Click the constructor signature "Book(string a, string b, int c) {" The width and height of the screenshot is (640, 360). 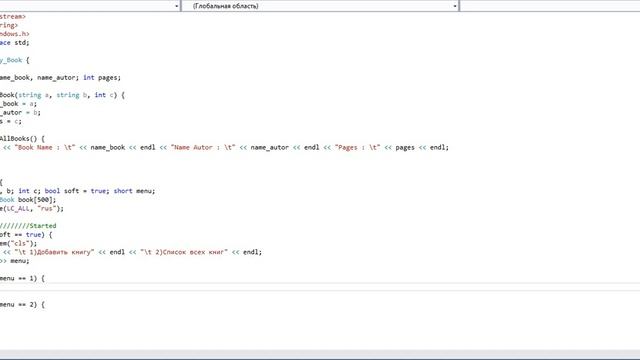click(62, 95)
